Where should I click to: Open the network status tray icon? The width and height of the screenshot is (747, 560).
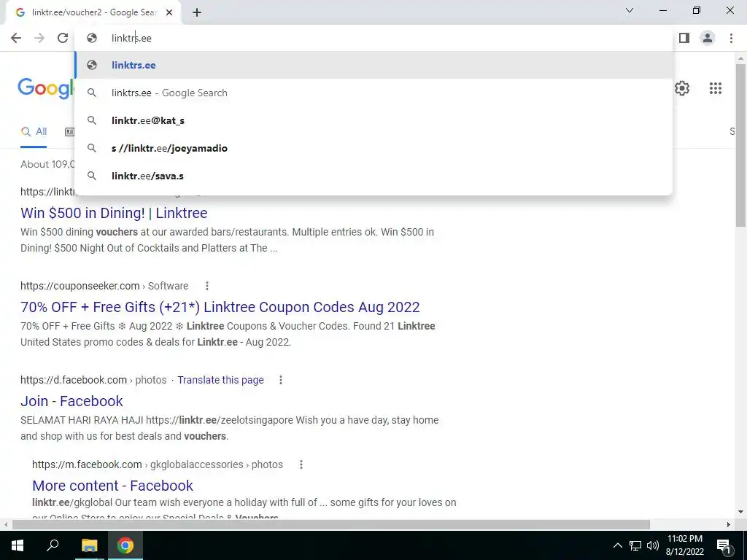(635, 545)
